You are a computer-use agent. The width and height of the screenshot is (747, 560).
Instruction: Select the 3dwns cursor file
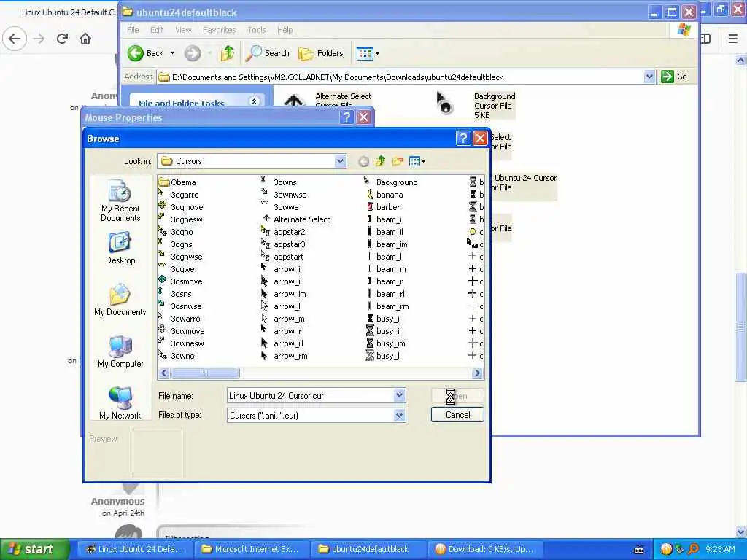coord(279,182)
